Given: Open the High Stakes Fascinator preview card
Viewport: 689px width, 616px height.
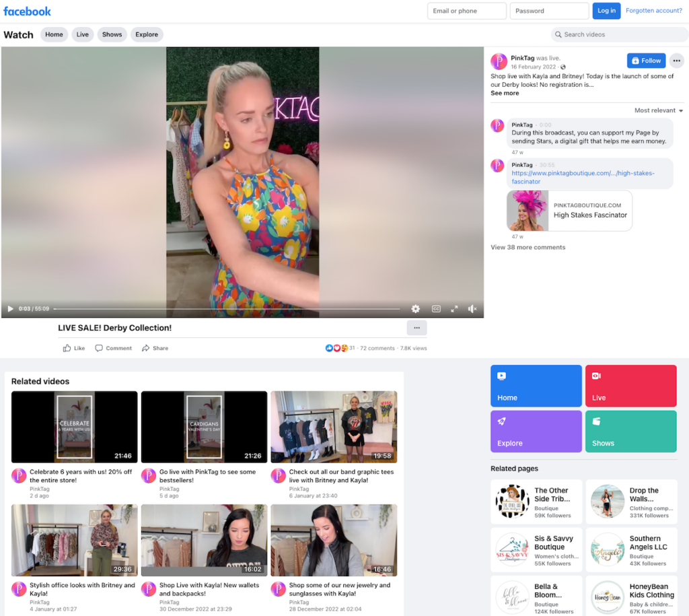Looking at the screenshot, I should tap(569, 211).
